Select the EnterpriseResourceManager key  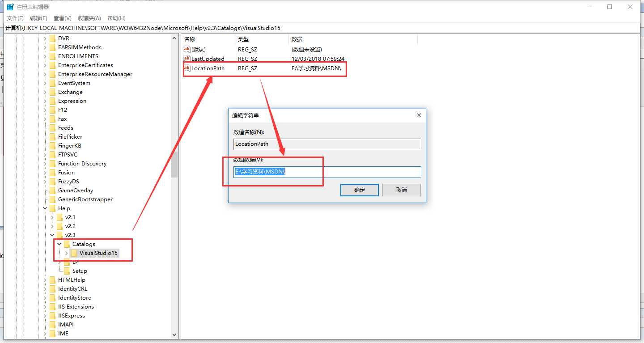95,74
